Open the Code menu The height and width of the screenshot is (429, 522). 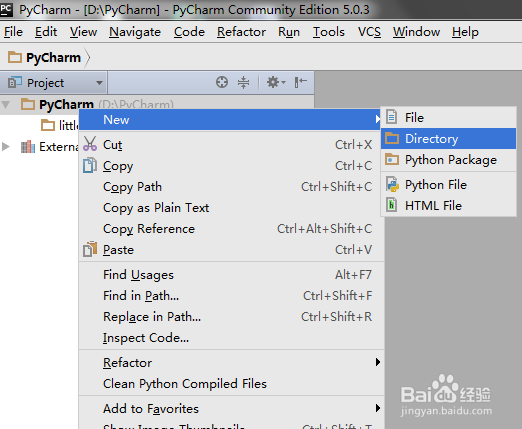click(x=189, y=32)
